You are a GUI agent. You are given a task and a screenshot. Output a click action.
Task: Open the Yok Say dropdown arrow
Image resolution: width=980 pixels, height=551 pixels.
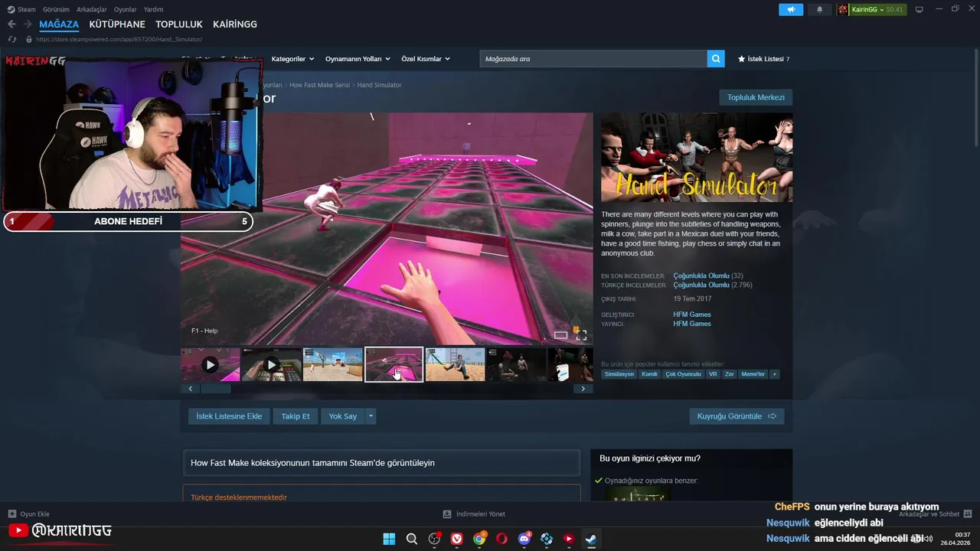click(x=371, y=416)
